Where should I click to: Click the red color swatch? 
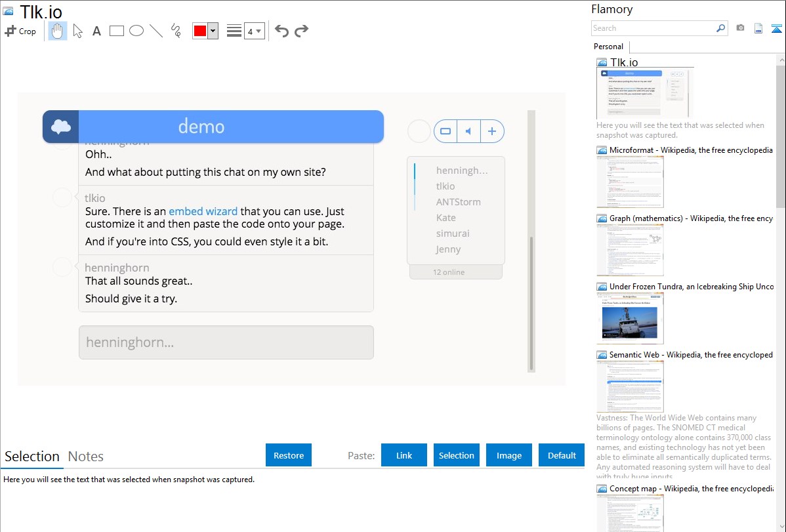click(x=200, y=31)
